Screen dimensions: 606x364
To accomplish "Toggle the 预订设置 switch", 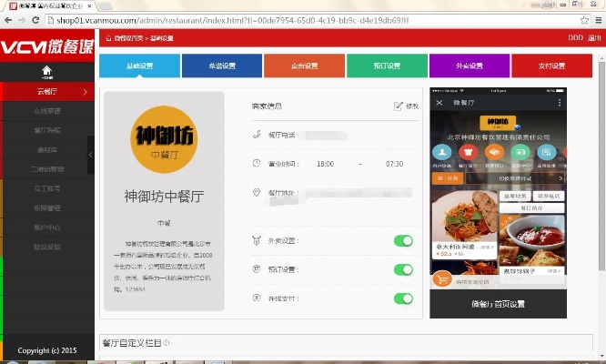I will [x=402, y=270].
